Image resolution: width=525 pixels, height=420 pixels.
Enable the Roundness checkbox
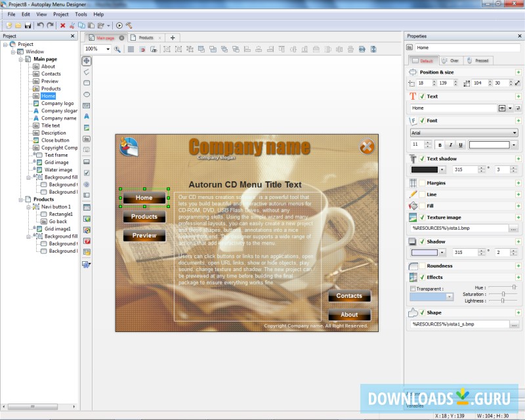point(422,266)
